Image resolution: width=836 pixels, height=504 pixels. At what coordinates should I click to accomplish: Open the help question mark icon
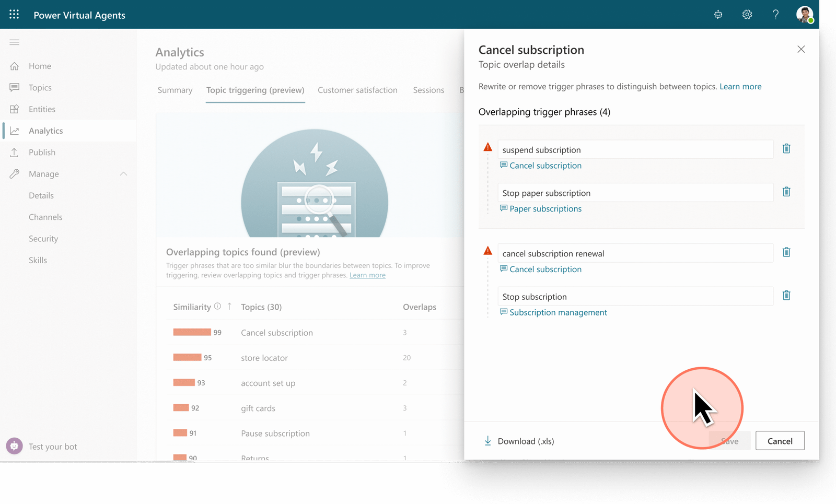point(775,15)
